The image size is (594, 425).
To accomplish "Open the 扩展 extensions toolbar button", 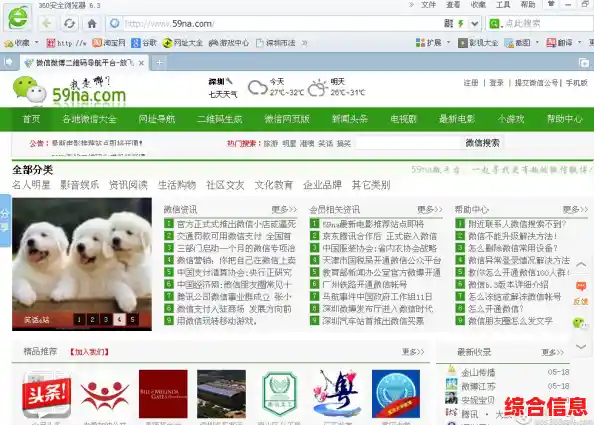I will click(428, 43).
